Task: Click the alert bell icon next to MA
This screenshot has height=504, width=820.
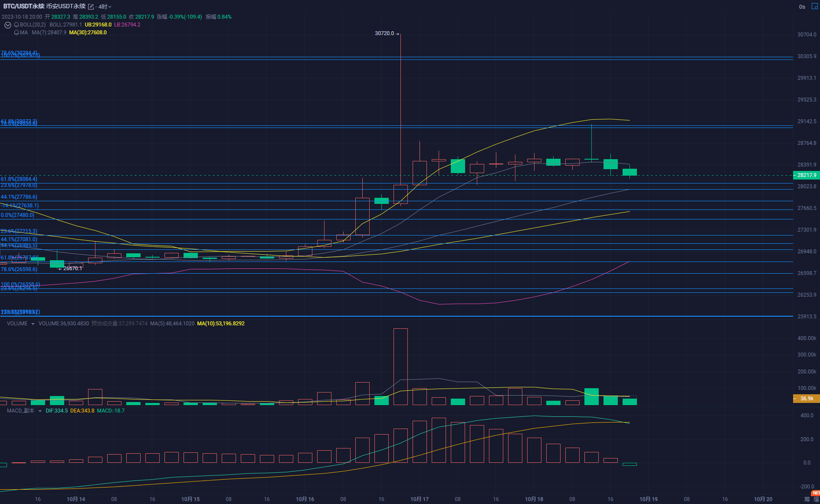Action: click(x=16, y=33)
